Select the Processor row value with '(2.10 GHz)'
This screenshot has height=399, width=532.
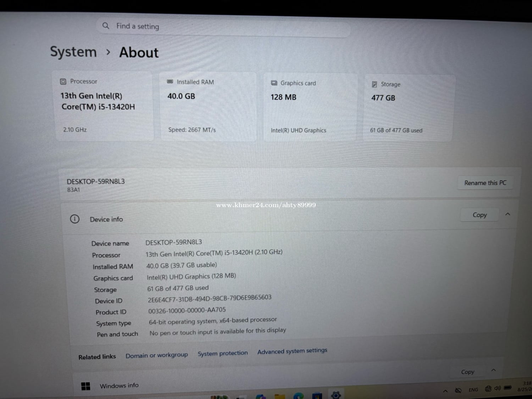pyautogui.click(x=214, y=253)
